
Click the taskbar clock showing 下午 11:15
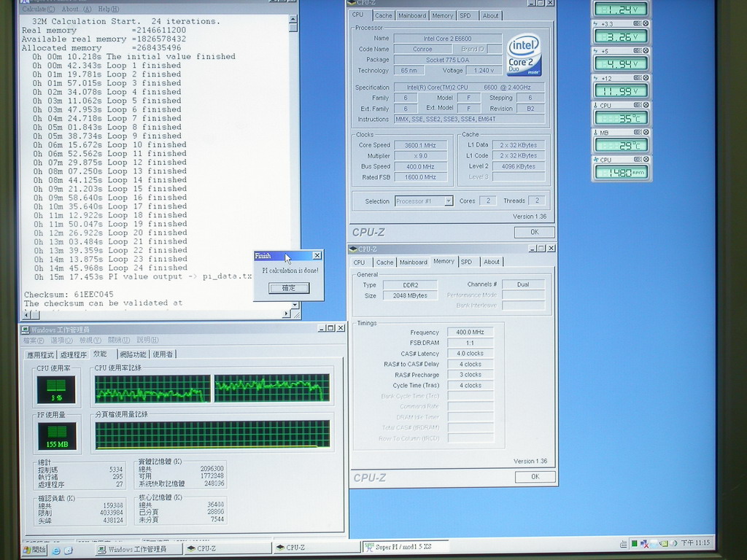point(695,542)
